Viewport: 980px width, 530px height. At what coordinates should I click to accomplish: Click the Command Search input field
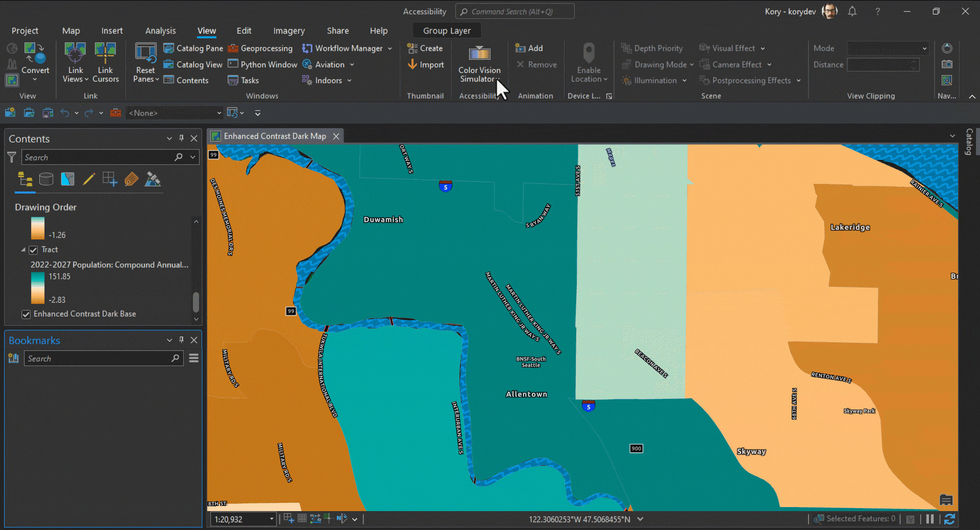click(516, 11)
